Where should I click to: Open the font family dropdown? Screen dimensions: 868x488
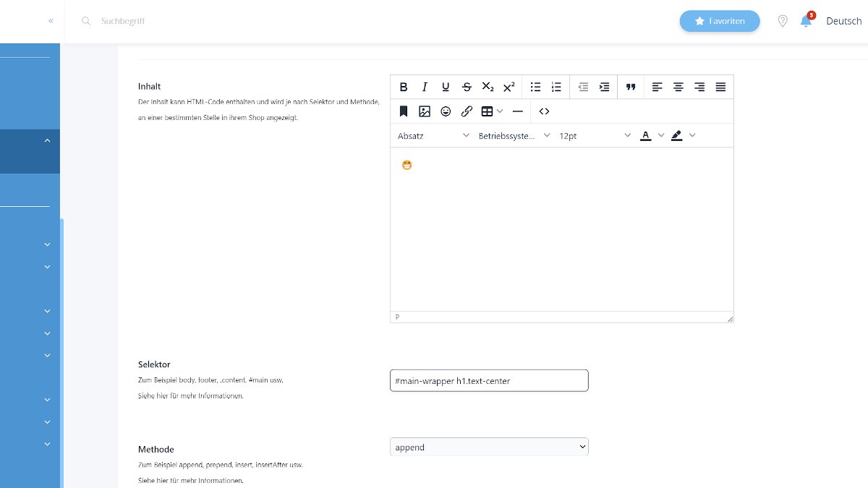coord(514,136)
